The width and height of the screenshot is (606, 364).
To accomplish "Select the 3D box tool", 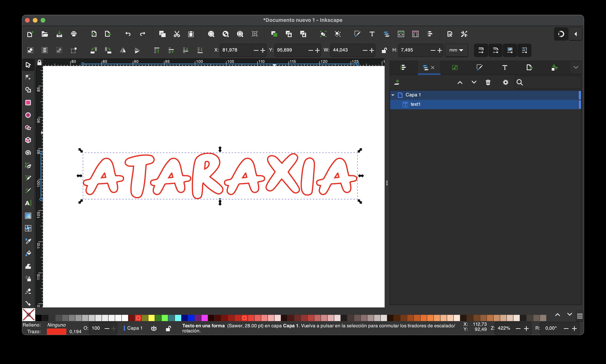I will pos(28,140).
